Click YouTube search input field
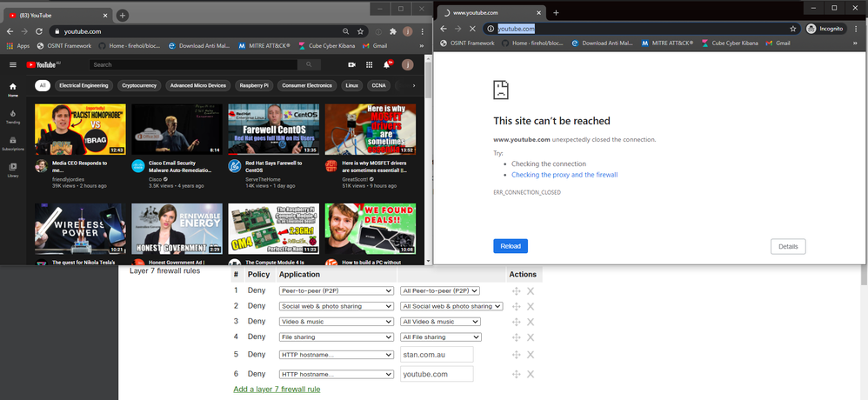The width and height of the screenshot is (868, 400). pos(194,64)
